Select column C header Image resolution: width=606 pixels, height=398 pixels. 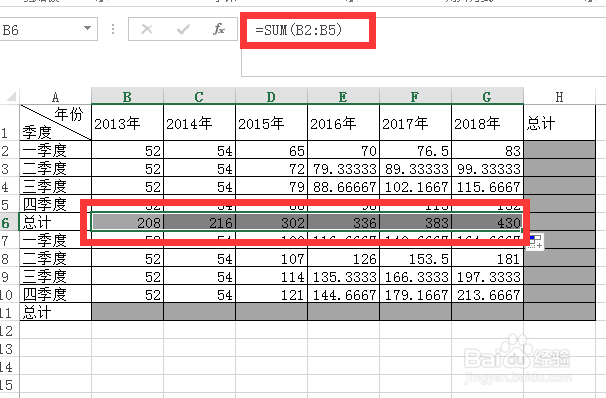coord(199,96)
